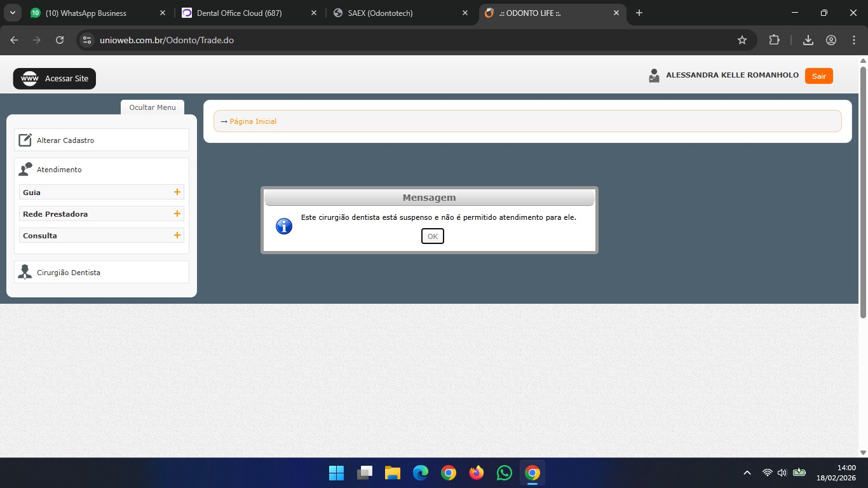The height and width of the screenshot is (488, 868).
Task: Open the first Chrome taskbar icon
Action: click(449, 473)
